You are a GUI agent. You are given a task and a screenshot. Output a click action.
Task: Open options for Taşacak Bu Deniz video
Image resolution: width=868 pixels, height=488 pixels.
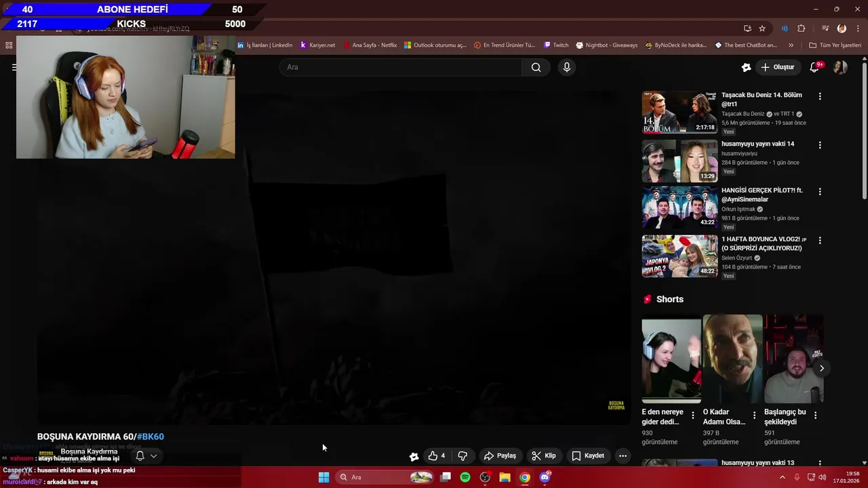[820, 96]
